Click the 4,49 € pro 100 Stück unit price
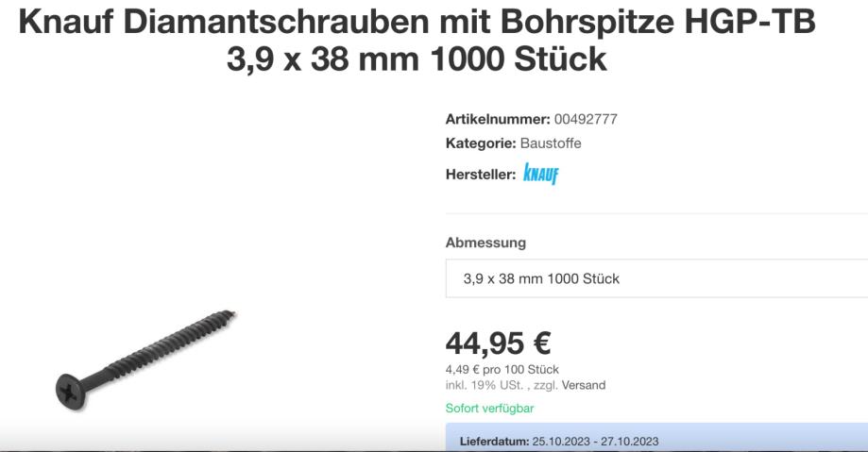 [x=502, y=369]
